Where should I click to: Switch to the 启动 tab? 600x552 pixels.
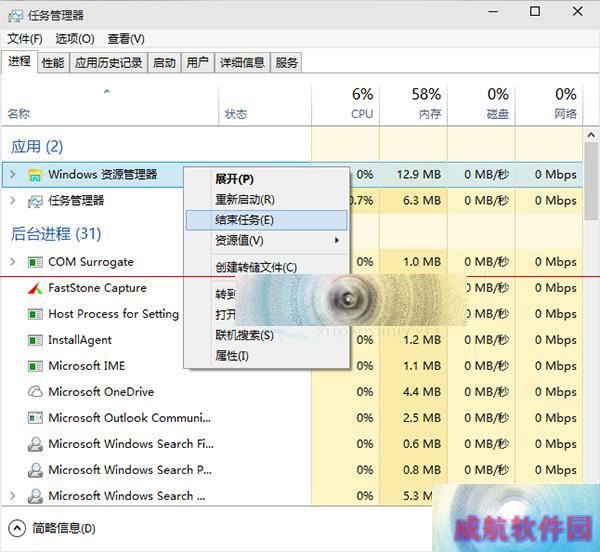coord(165,62)
